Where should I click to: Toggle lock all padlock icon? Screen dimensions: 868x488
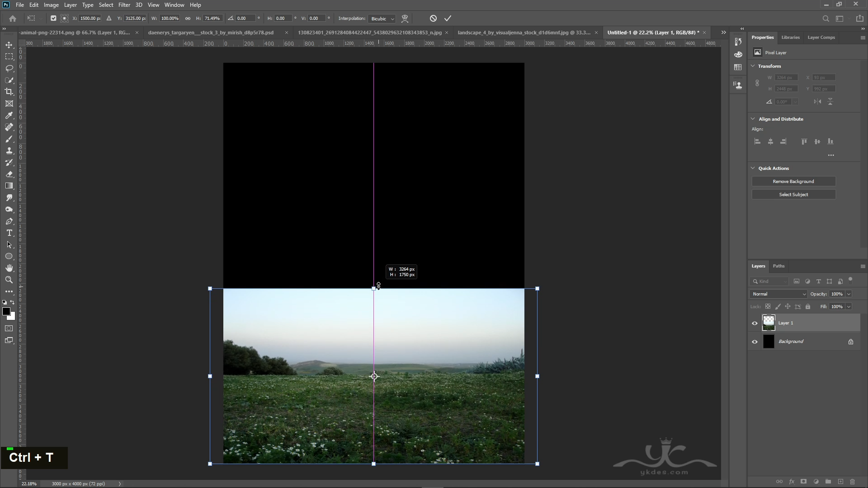[808, 306]
